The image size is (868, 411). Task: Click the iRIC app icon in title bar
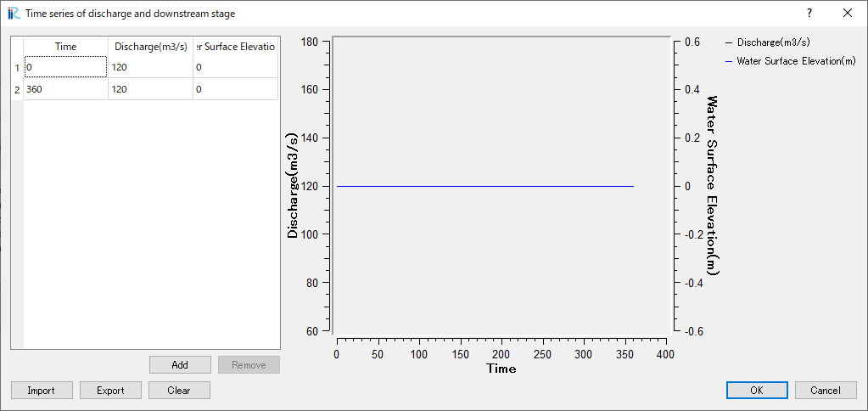(x=14, y=14)
